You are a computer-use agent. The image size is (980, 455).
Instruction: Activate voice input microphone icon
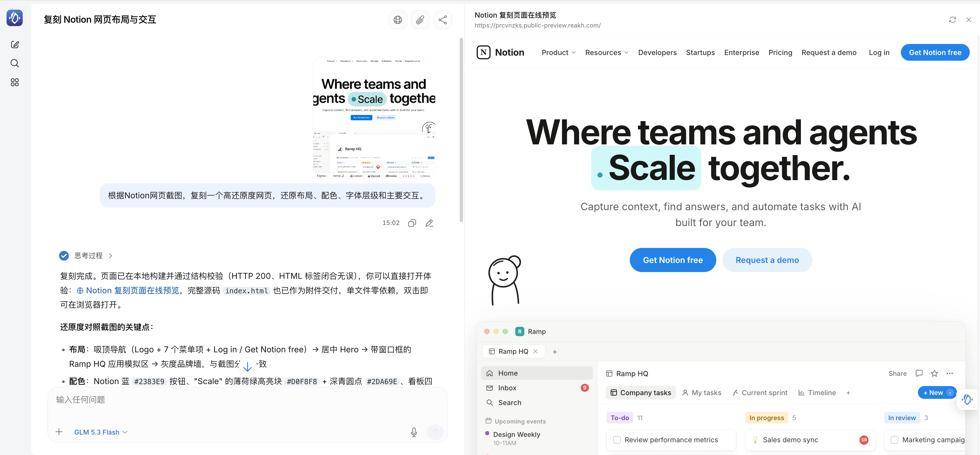414,432
